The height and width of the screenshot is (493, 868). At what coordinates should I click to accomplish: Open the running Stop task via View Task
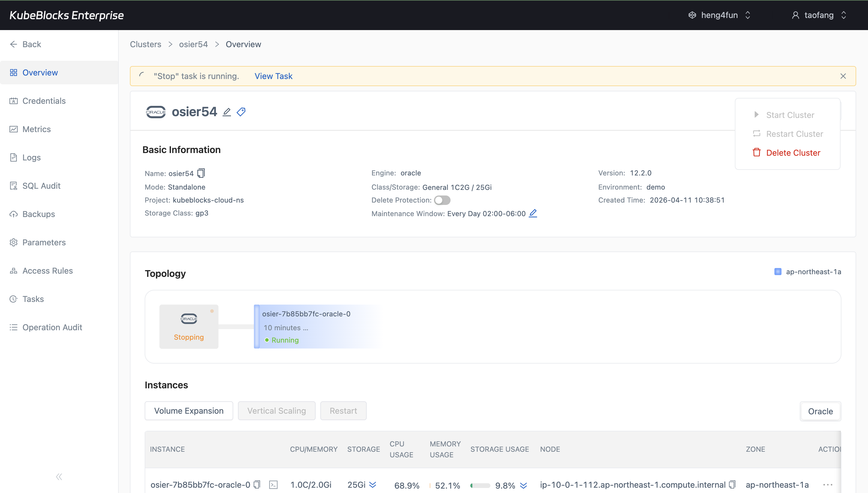tap(273, 76)
